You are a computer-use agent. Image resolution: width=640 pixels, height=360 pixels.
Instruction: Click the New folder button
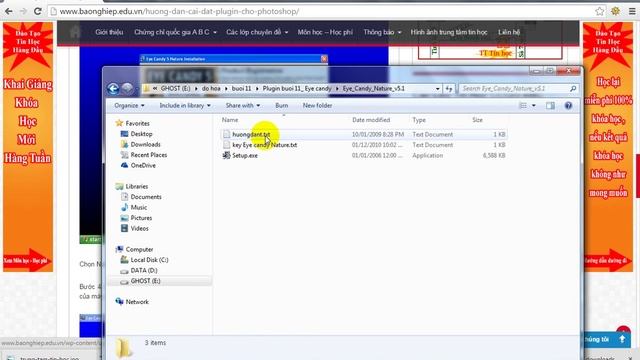(317, 106)
